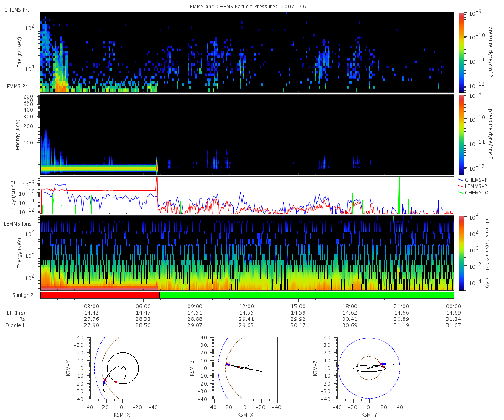Open the KSM-X versus KSM-Z orbit plot
The image size is (504, 420).
[x=246, y=368]
